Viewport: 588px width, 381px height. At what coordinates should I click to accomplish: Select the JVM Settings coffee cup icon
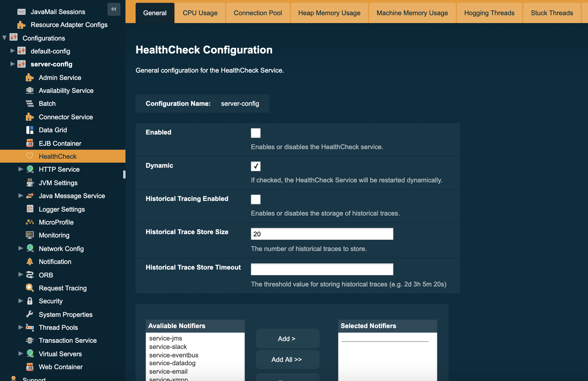pyautogui.click(x=30, y=183)
